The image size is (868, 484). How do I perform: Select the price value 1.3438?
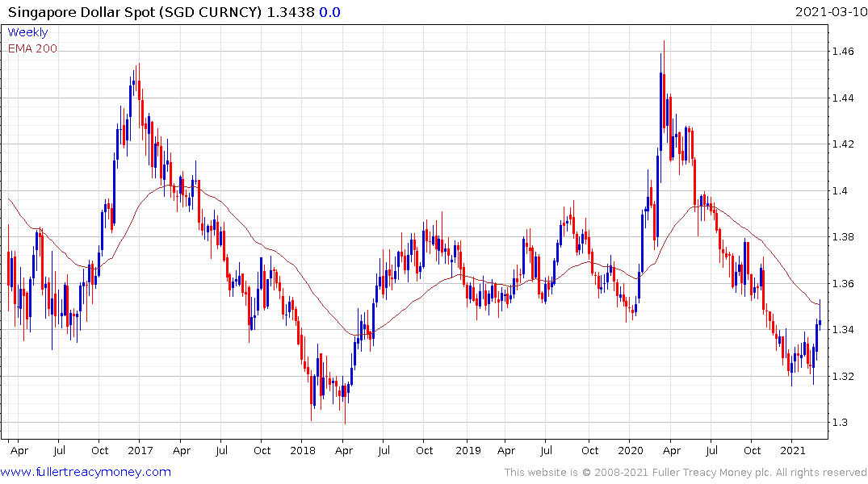click(291, 12)
